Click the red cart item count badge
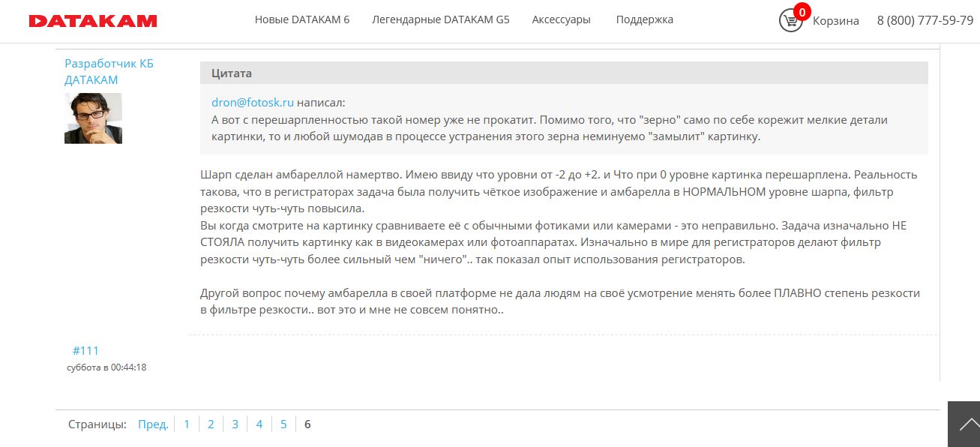The image size is (980, 447). (802, 11)
